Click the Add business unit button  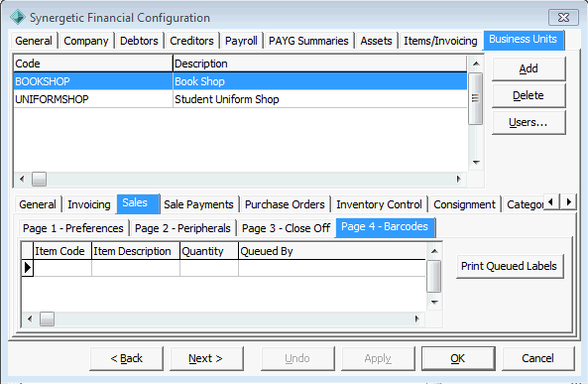point(529,68)
